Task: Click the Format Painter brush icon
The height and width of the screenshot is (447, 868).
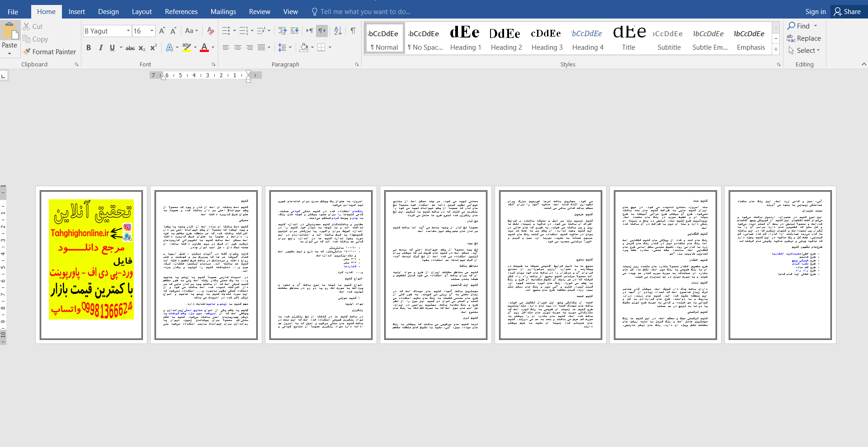Action: coord(27,52)
